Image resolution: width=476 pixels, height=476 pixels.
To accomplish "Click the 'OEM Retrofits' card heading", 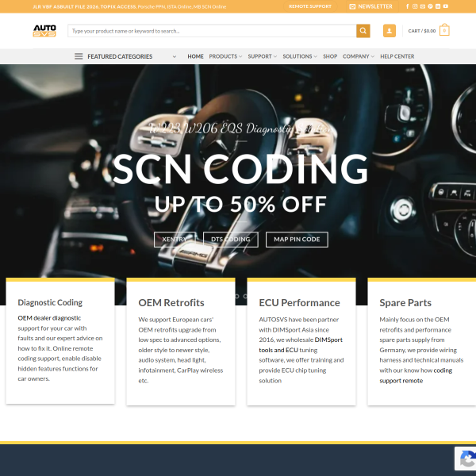I will (171, 303).
